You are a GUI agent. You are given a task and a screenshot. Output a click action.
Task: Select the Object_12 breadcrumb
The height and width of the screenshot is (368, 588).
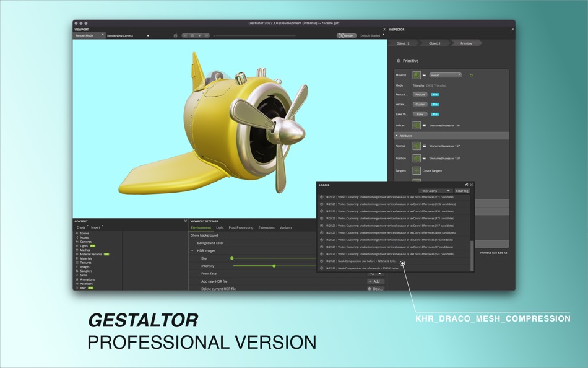403,43
